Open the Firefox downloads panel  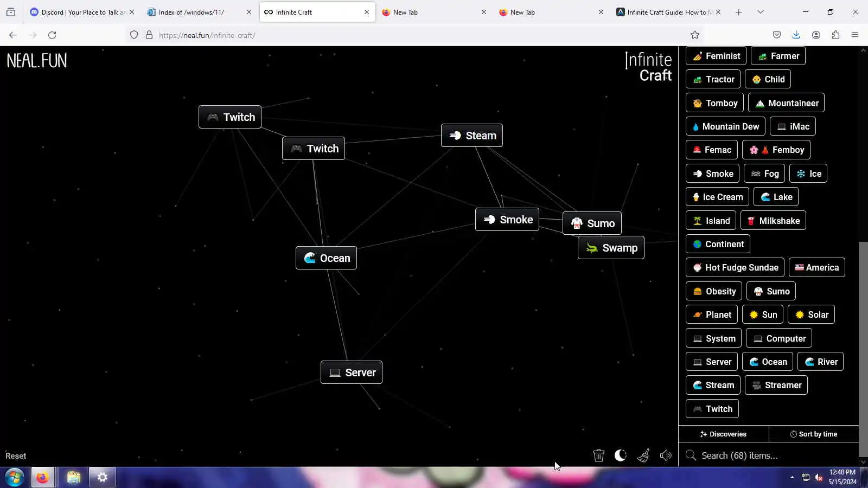tap(796, 35)
